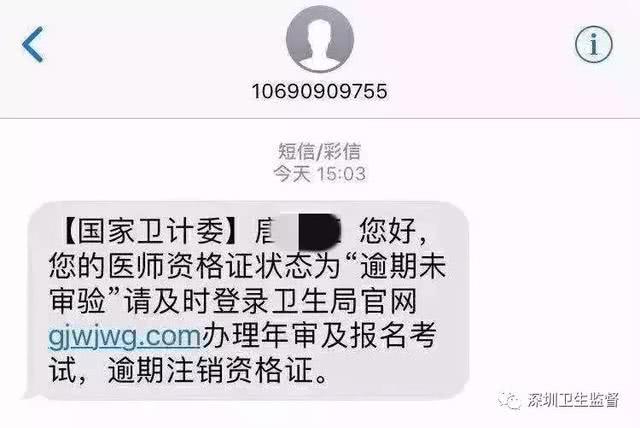Click the 今天 15:03 timestamp

[320, 174]
